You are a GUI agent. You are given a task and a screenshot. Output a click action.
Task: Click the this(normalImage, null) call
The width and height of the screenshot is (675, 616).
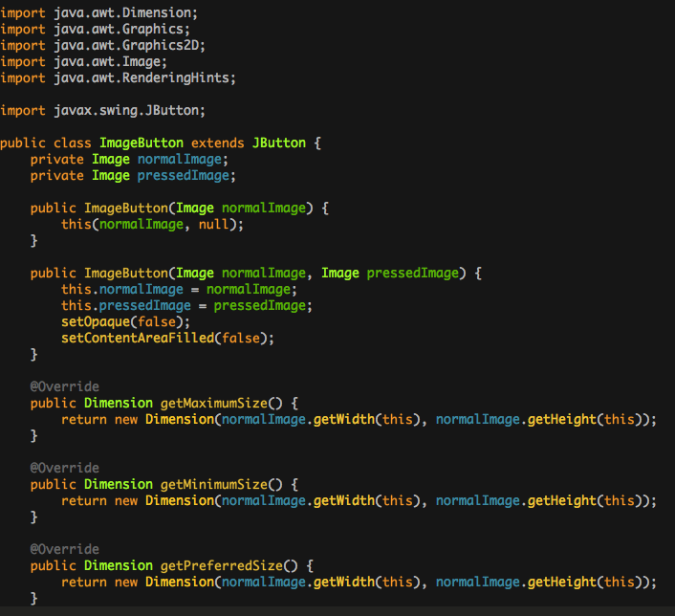coord(152,225)
